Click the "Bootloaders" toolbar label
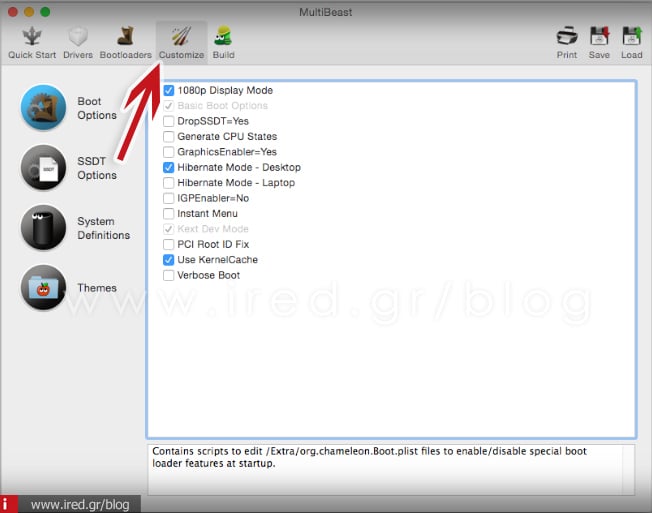The height and width of the screenshot is (513, 652). pyautogui.click(x=126, y=55)
